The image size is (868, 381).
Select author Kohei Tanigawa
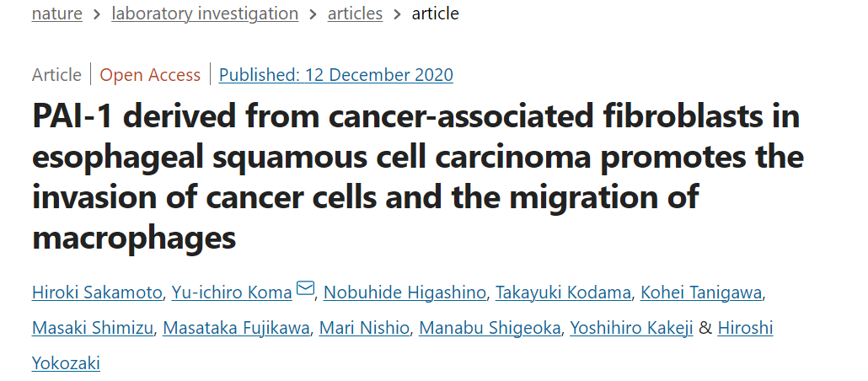point(701,292)
